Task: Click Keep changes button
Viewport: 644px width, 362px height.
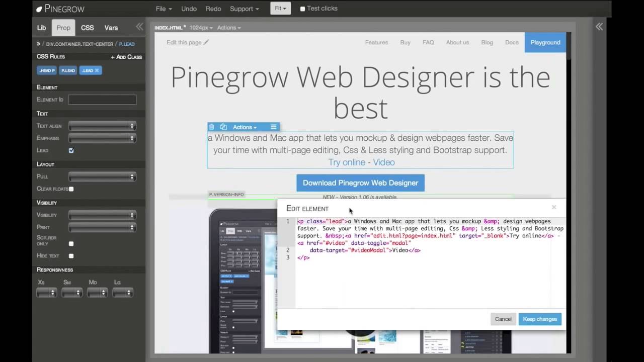Action: tap(540, 319)
